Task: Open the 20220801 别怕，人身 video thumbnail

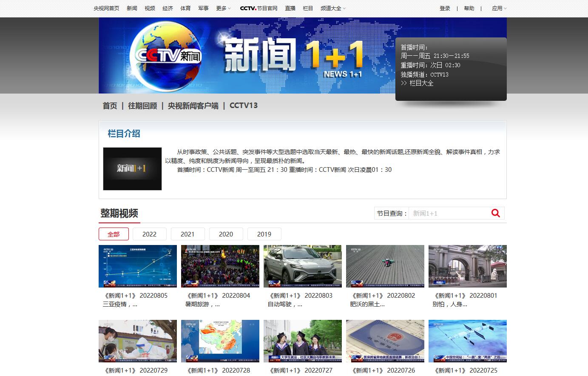Action: [x=468, y=266]
